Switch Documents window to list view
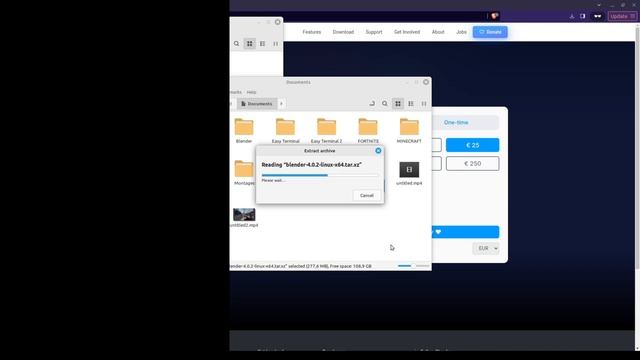The width and height of the screenshot is (640, 360). click(411, 104)
